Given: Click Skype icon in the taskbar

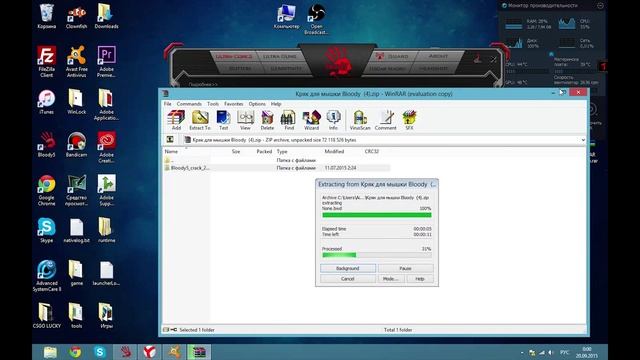Looking at the screenshot, I should 100,351.
